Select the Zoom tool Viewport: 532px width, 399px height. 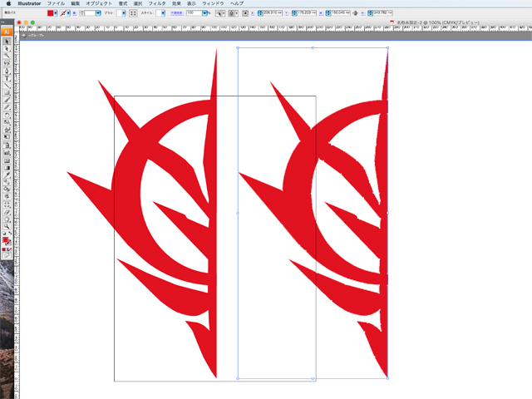7,227
